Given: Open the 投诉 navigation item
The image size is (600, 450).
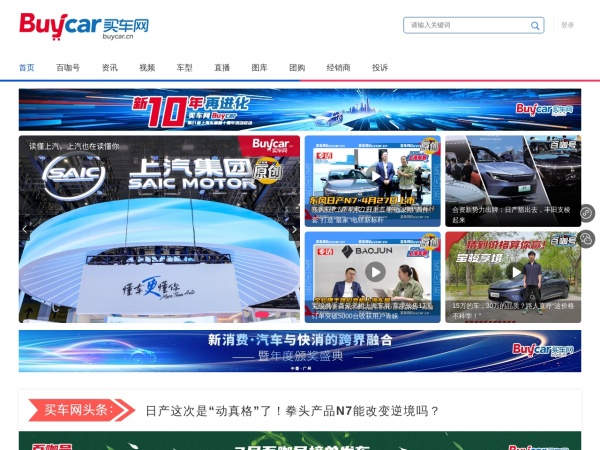Looking at the screenshot, I should (x=380, y=68).
